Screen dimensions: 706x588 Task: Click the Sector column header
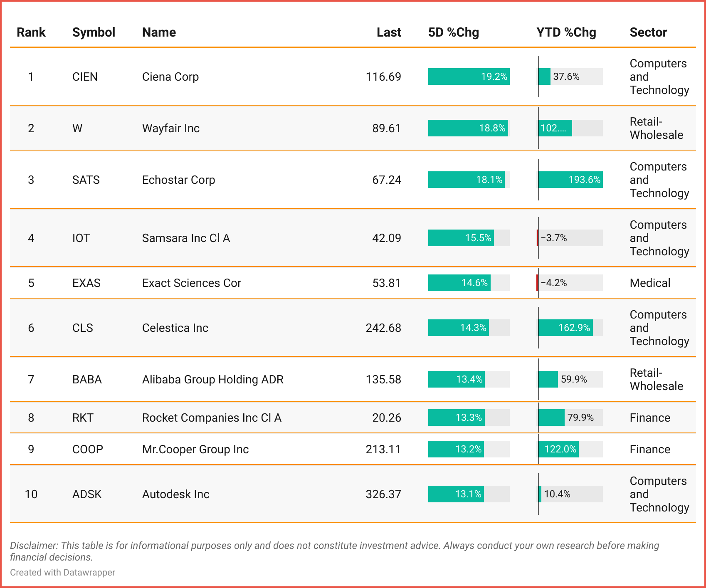648,32
